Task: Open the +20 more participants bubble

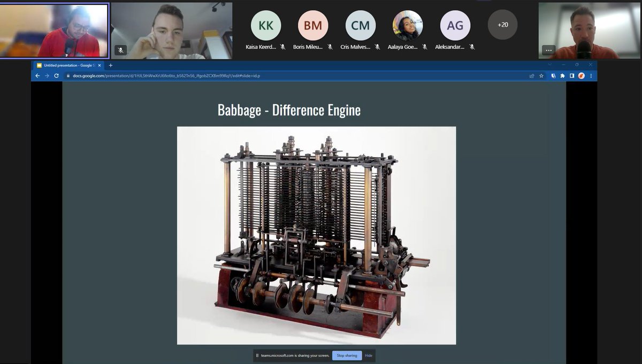Action: click(502, 25)
